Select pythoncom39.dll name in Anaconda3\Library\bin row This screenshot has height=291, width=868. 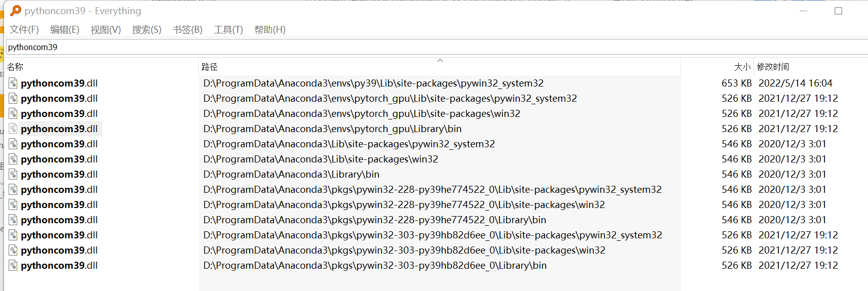[x=59, y=174]
